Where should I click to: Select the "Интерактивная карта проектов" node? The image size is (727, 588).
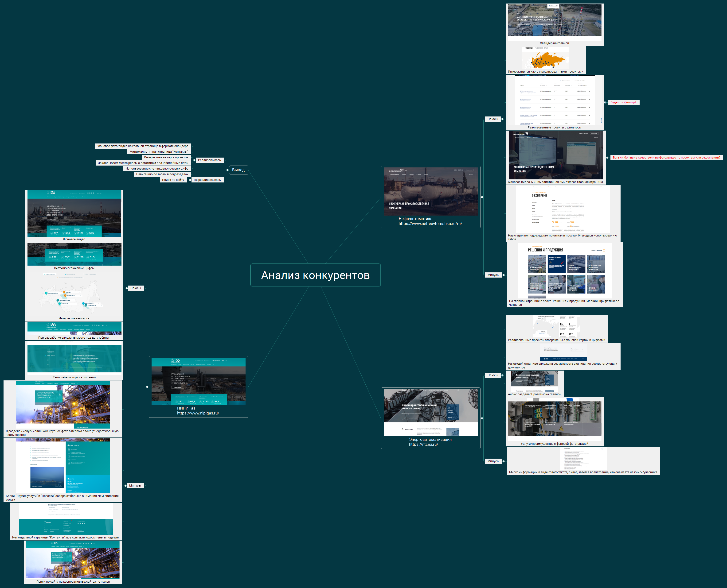tap(166, 158)
